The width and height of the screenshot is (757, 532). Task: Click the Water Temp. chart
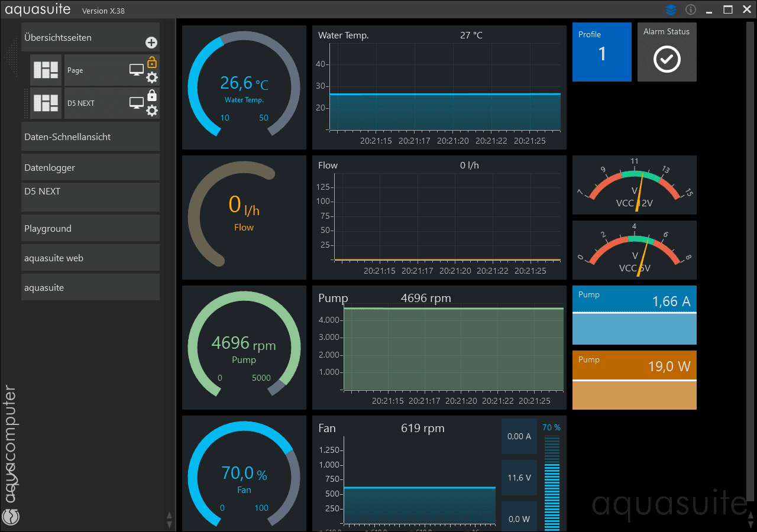pos(439,87)
